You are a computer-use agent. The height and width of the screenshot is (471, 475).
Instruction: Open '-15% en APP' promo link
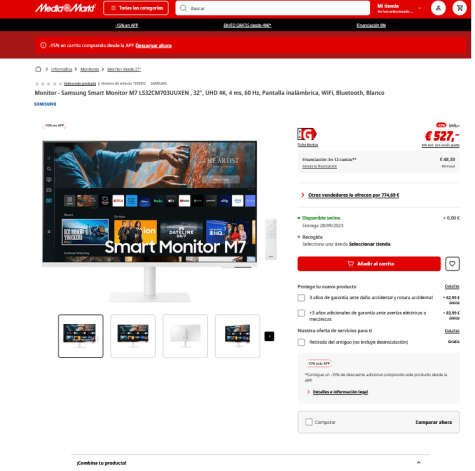[x=126, y=25]
